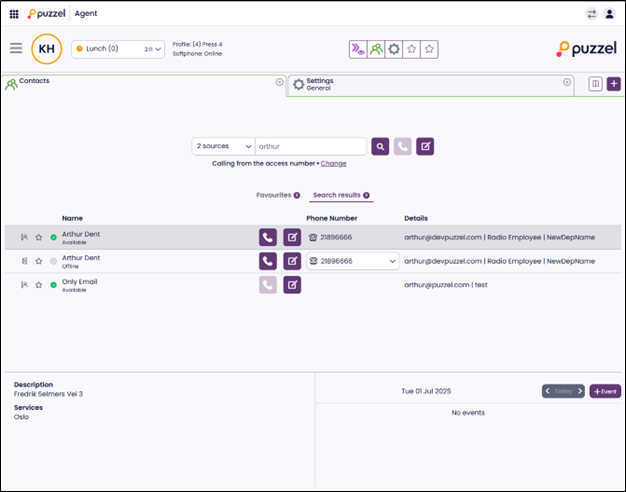Write message to Only Email contact

292,285
